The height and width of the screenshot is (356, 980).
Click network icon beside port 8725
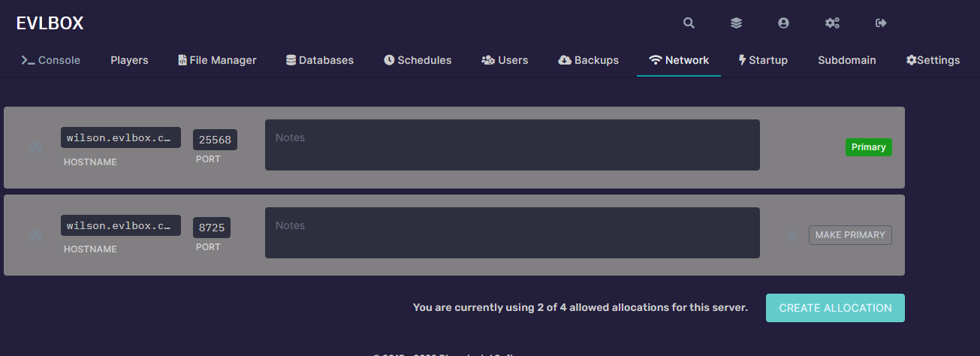pyautogui.click(x=35, y=235)
